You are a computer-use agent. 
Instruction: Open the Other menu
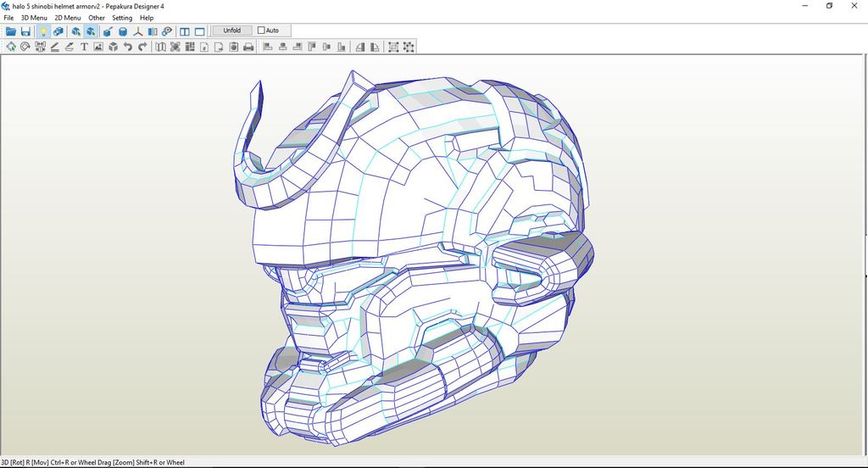[97, 18]
